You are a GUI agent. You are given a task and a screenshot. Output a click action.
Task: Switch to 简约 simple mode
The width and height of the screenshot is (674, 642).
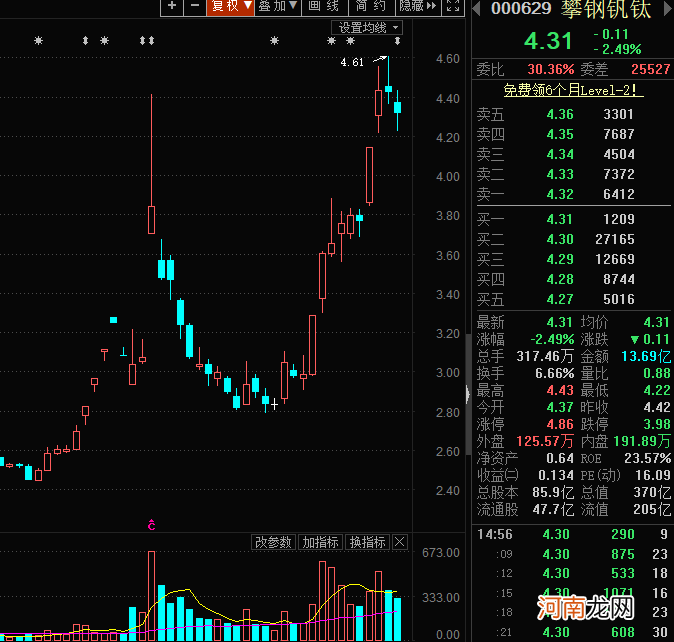point(370,6)
